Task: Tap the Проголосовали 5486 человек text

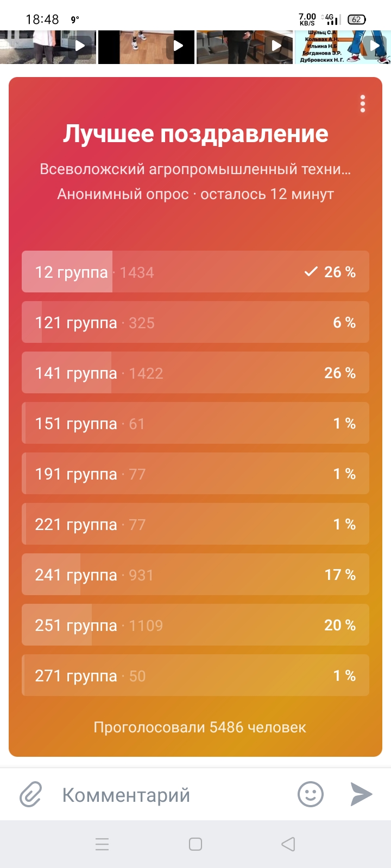Action: pyautogui.click(x=200, y=727)
